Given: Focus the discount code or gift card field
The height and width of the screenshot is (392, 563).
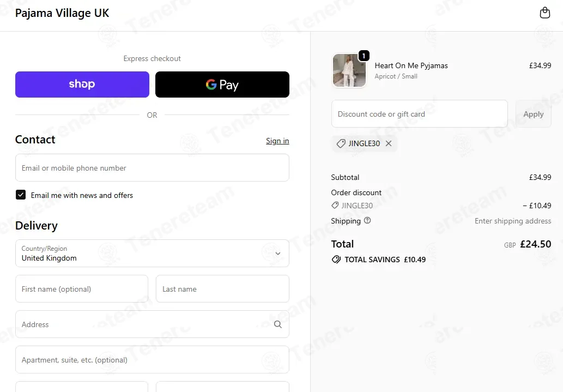Looking at the screenshot, I should (419, 114).
